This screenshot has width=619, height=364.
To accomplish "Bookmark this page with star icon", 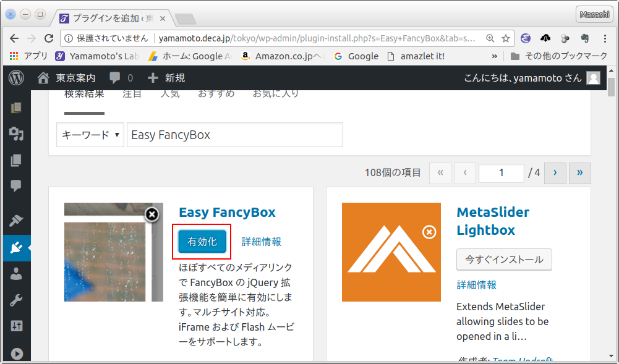I will pos(506,38).
